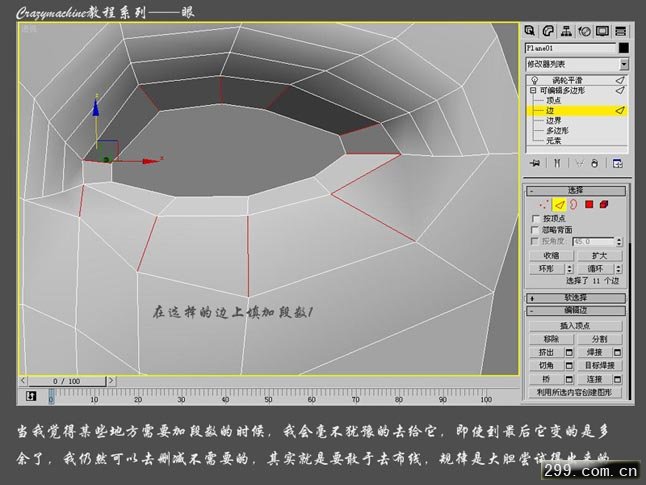The width and height of the screenshot is (646, 485).
Task: Click cone icon on 可编辑多边形 row
Action: click(x=620, y=90)
